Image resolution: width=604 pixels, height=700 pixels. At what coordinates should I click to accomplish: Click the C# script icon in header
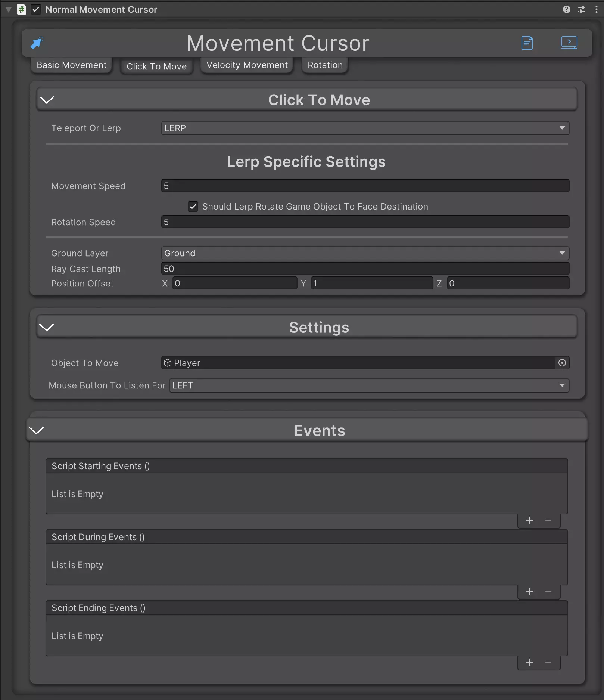(x=22, y=9)
